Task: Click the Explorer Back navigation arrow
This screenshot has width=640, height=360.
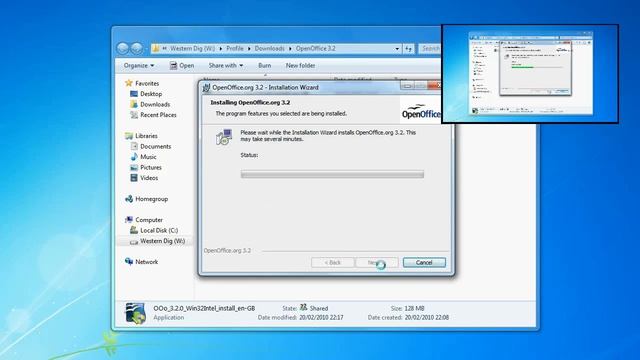Action: pos(123,49)
